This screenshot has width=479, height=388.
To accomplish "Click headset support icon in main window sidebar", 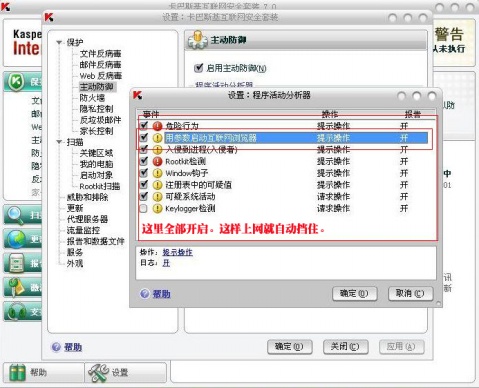I will (16, 311).
